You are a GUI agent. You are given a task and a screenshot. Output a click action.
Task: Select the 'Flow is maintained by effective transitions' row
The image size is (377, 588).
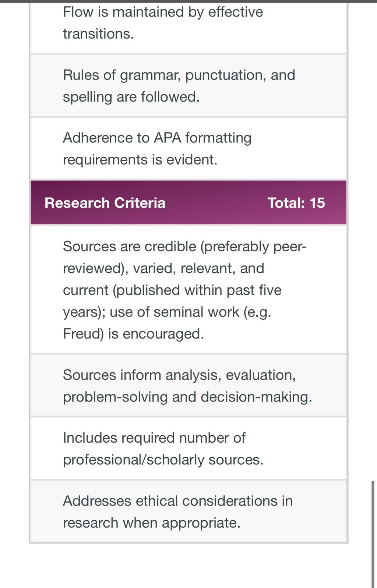click(x=188, y=26)
